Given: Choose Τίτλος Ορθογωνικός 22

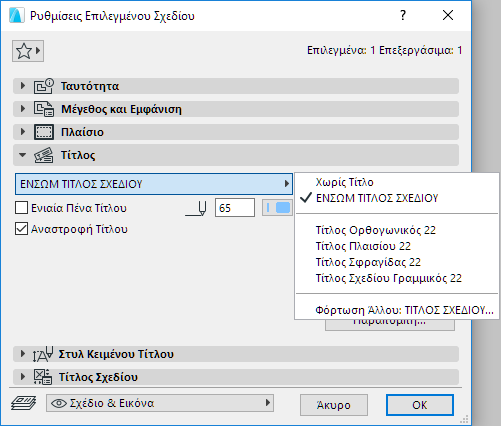Looking at the screenshot, I should [376, 230].
